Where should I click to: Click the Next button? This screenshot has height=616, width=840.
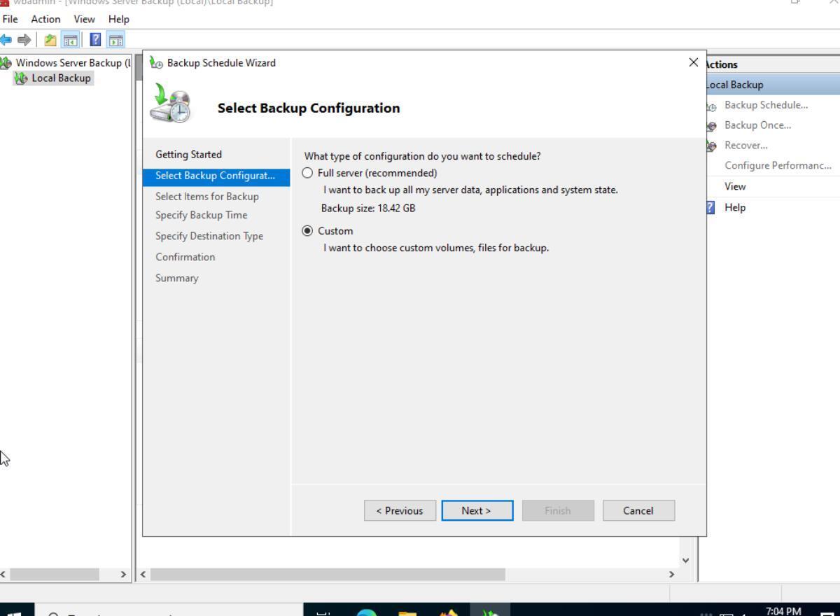coord(477,510)
